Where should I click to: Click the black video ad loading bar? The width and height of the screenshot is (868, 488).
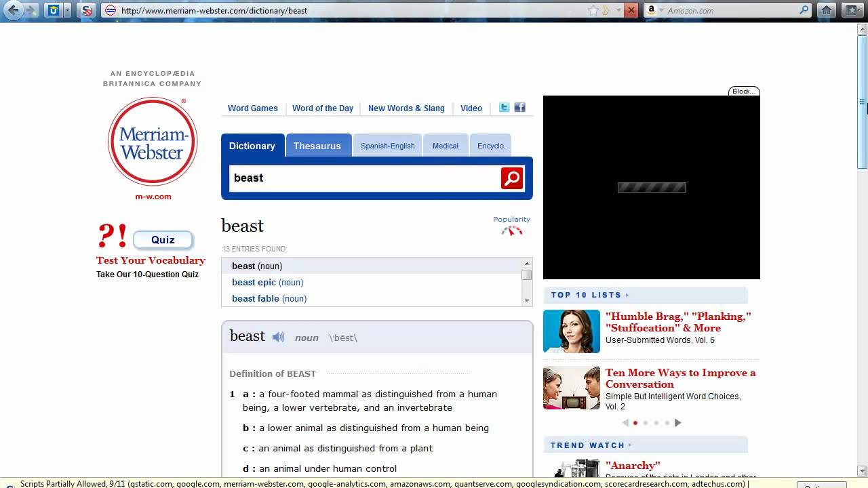click(652, 188)
